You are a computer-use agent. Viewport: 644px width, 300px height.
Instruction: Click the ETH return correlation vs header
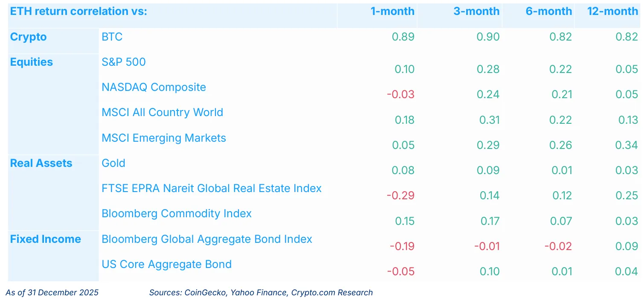[78, 12]
